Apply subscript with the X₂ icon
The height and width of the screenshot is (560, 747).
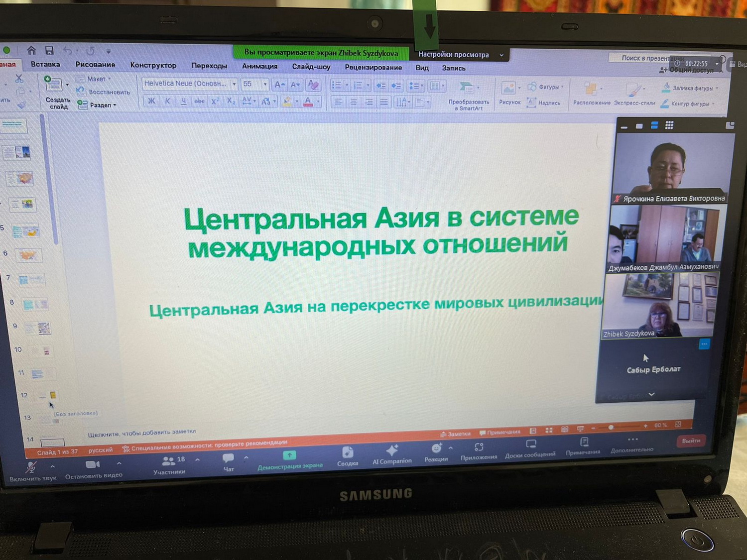pos(231,101)
